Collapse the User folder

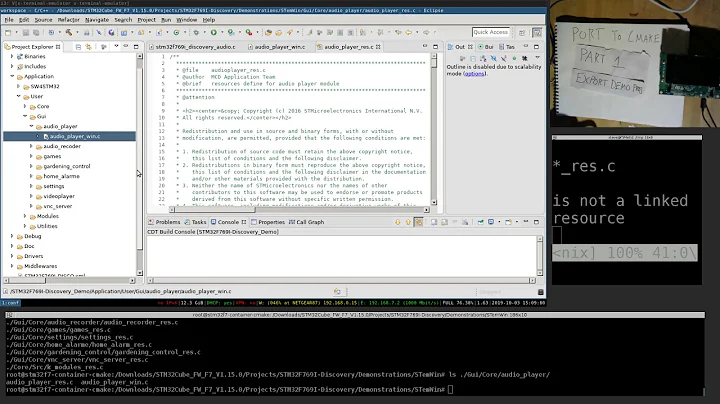[18, 96]
